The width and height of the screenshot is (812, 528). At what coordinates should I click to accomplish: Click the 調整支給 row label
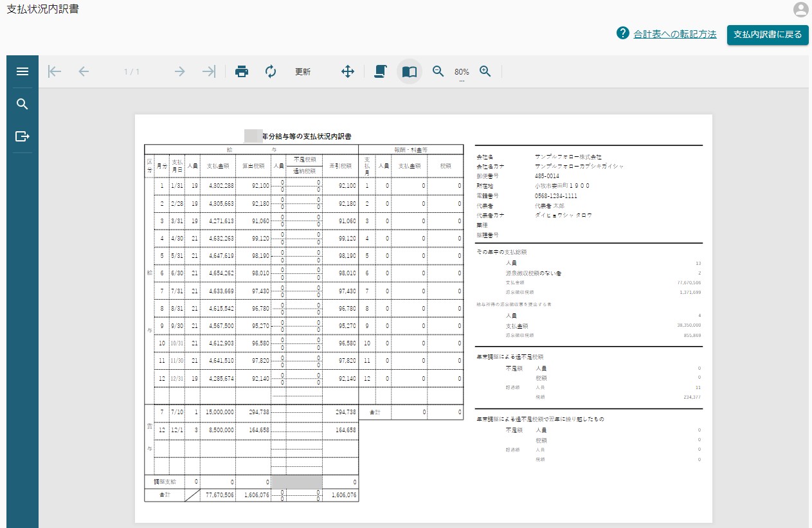click(165, 482)
